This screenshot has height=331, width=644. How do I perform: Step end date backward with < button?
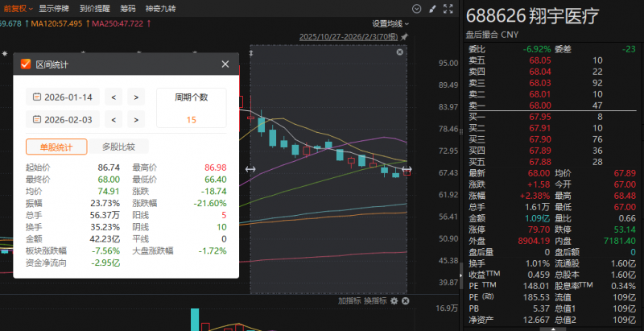[114, 119]
